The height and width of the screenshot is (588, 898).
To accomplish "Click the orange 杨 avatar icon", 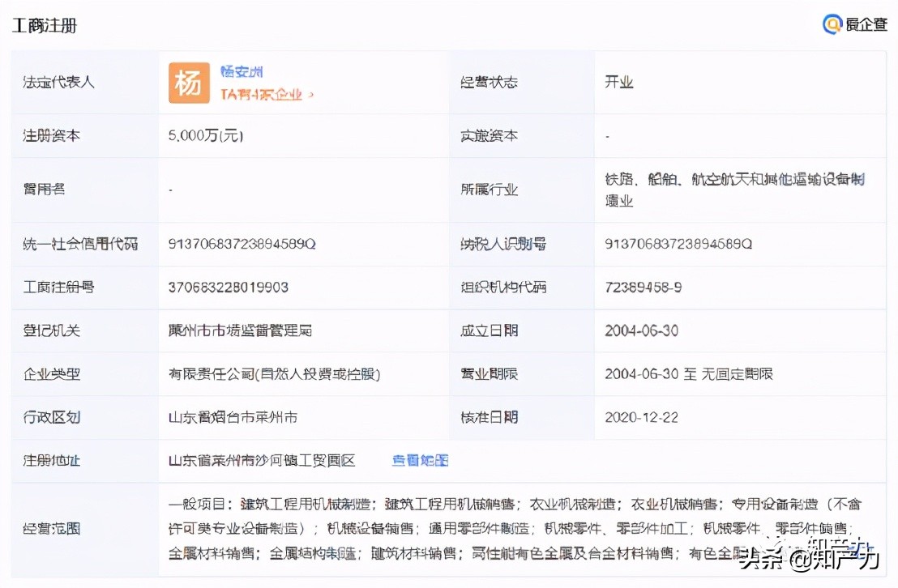I will coord(189,82).
